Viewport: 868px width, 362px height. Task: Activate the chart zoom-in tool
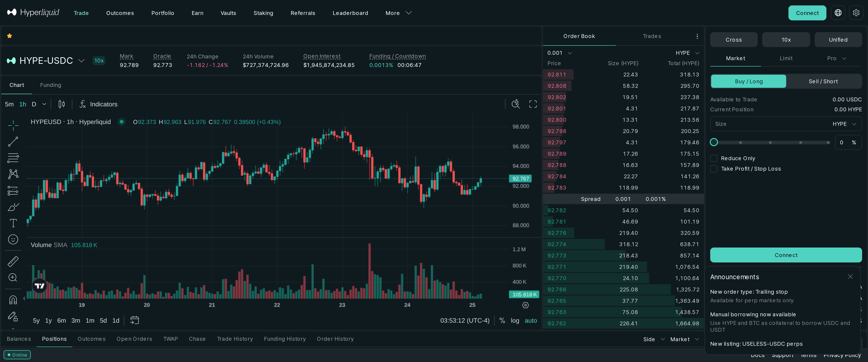pos(13,277)
